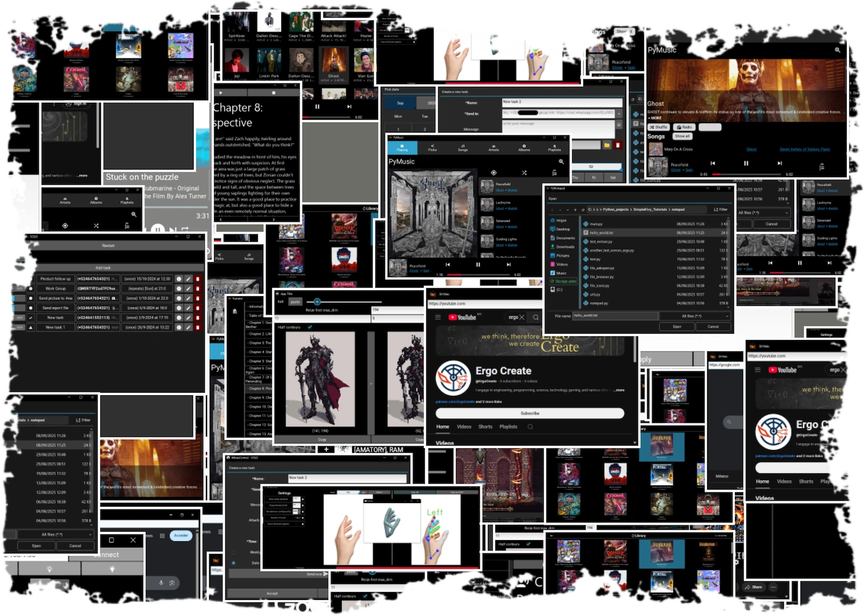
Task: Switch to the Albums tab in PyMusic
Action: [524, 148]
